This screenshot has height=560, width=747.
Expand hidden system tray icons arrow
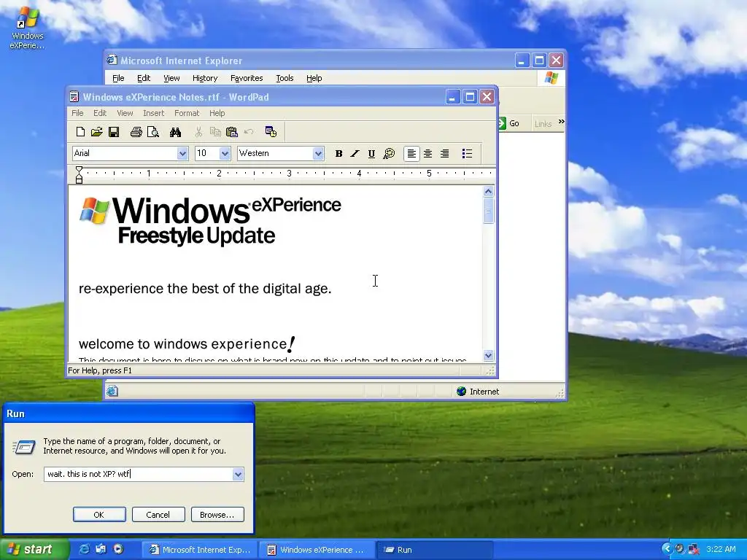(x=667, y=550)
